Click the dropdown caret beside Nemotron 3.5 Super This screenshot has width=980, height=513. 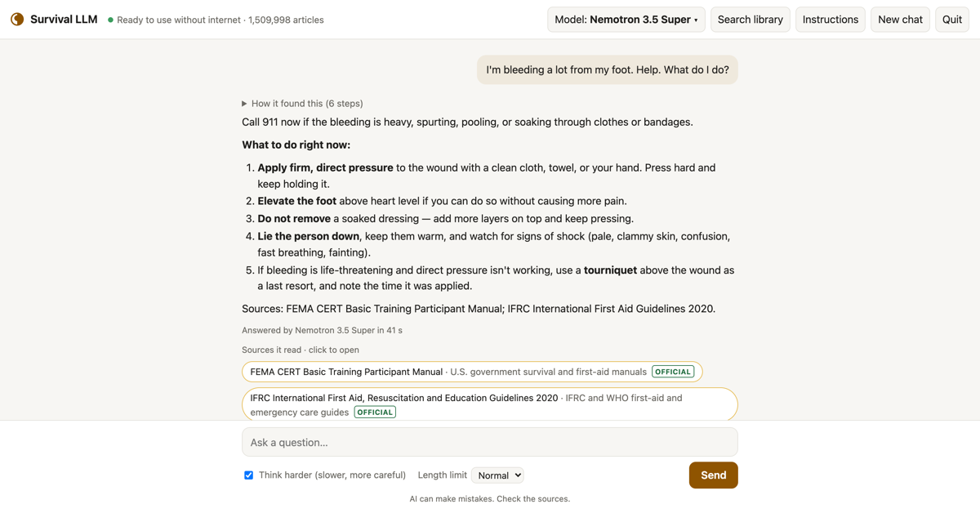click(x=696, y=20)
